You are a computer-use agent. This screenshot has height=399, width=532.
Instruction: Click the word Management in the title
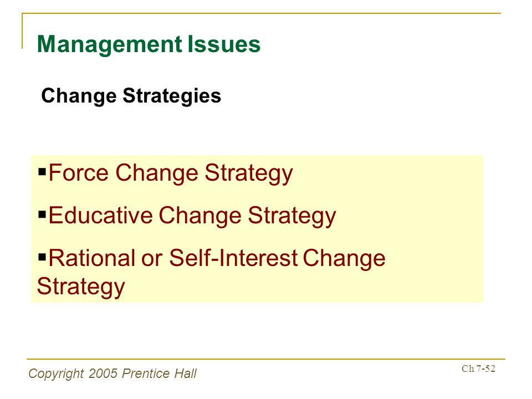pos(110,44)
